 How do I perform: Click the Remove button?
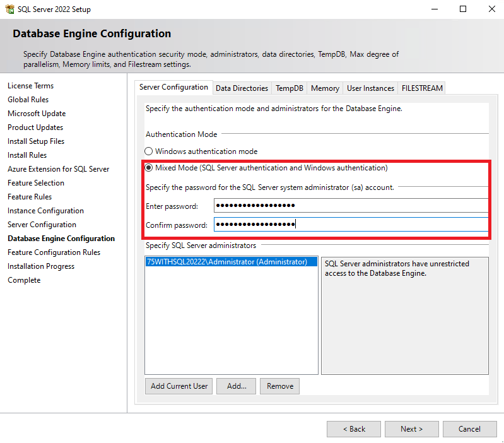click(279, 386)
